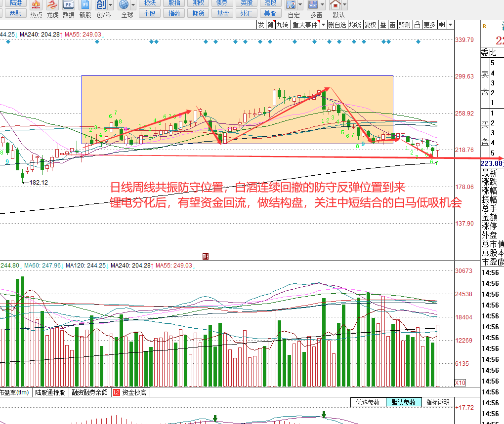Select the 指数 button
Viewport: 504px width, 424px height.
point(174,13)
